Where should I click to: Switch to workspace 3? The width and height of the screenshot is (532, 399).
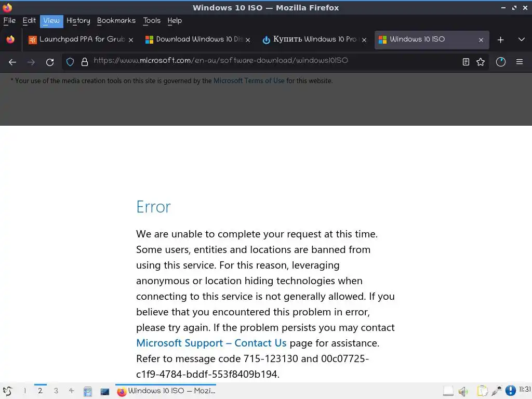click(x=56, y=391)
